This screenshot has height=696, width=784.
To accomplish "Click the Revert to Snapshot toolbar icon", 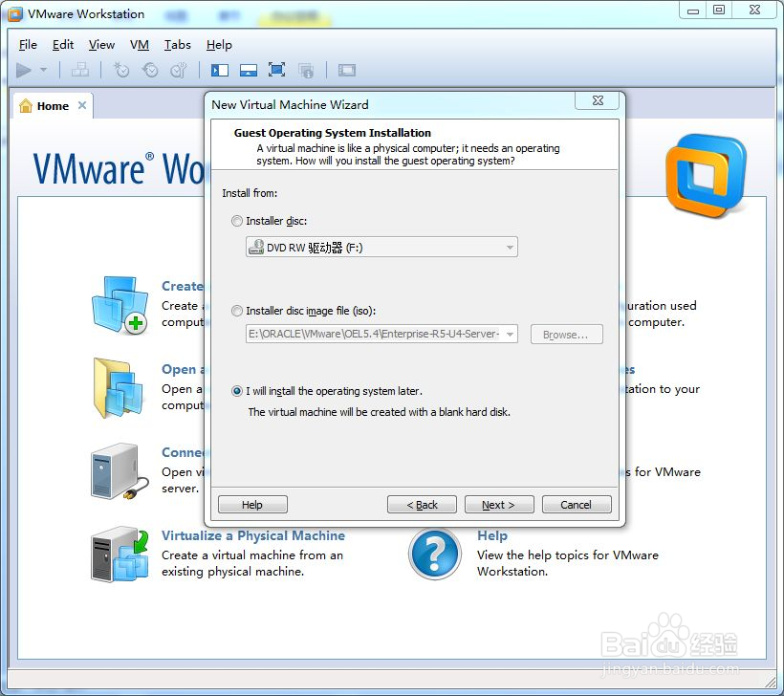I will coord(150,70).
